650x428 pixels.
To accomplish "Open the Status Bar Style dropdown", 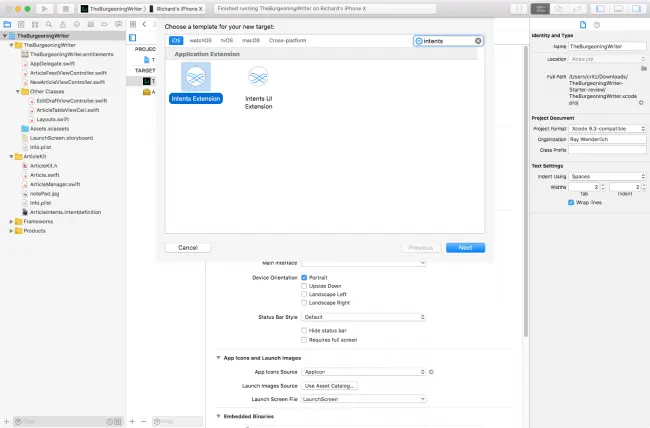I will [364, 317].
